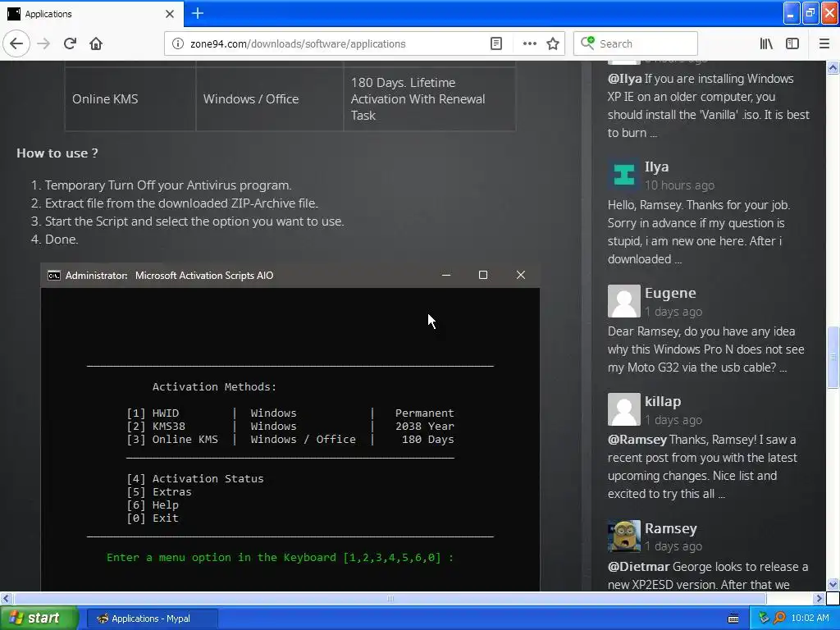
Task: Click the horizontal scrollbar right arrow
Action: 819,598
